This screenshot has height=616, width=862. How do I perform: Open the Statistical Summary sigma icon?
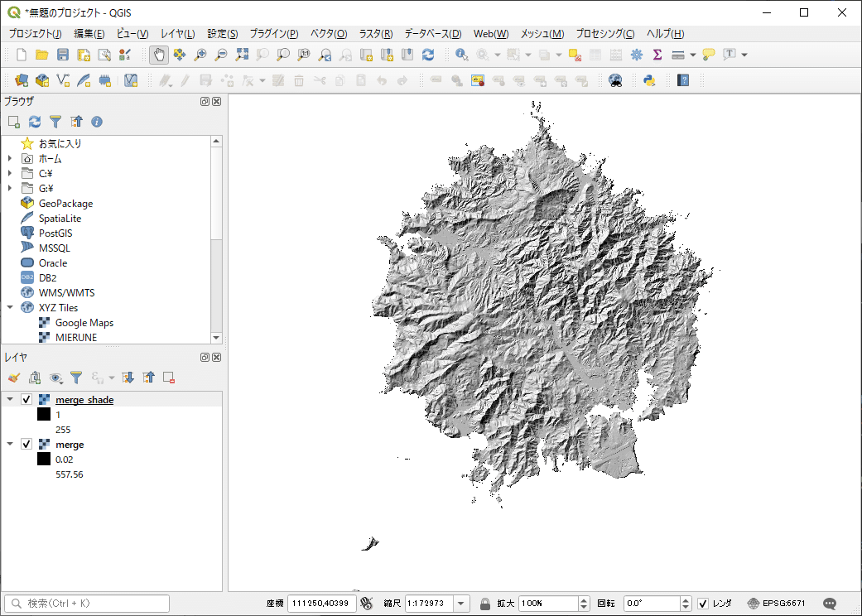(657, 55)
